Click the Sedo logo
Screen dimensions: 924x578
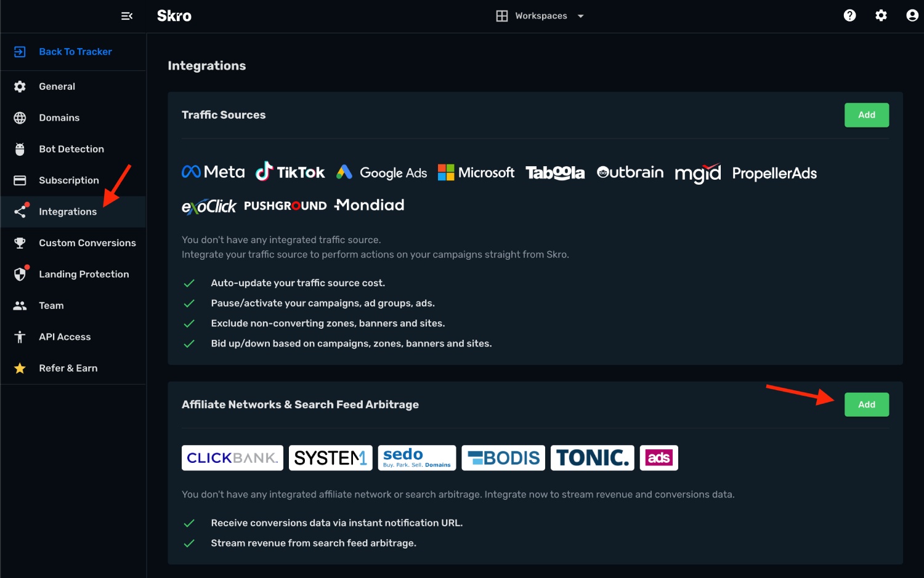pos(417,458)
